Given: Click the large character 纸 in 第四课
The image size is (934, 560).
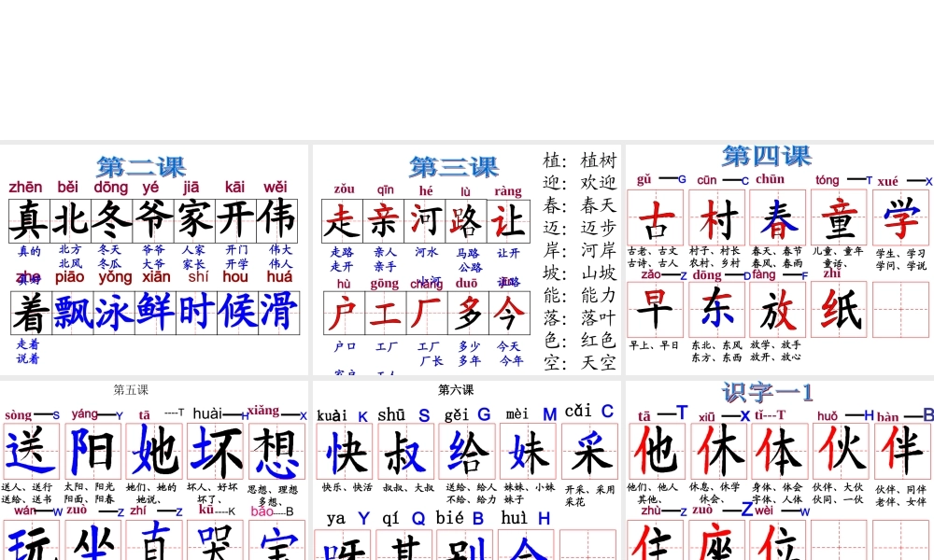Looking at the screenshot, I should (840, 310).
